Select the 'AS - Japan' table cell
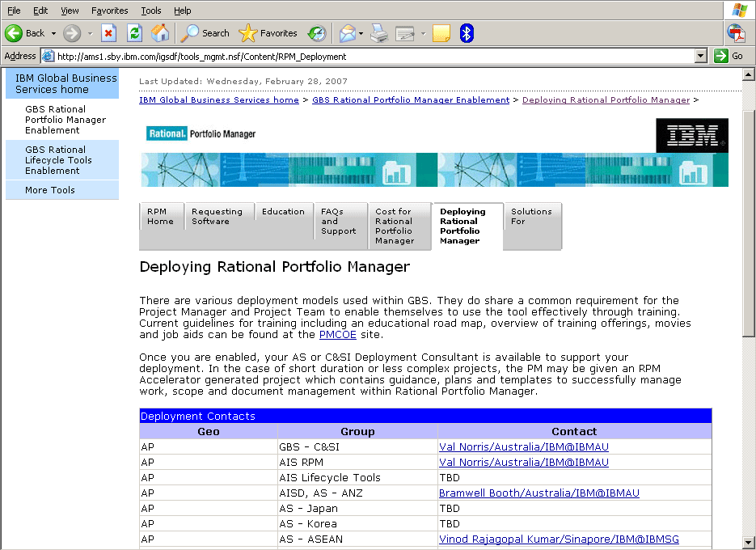Image resolution: width=756 pixels, height=550 pixels. tap(357, 509)
